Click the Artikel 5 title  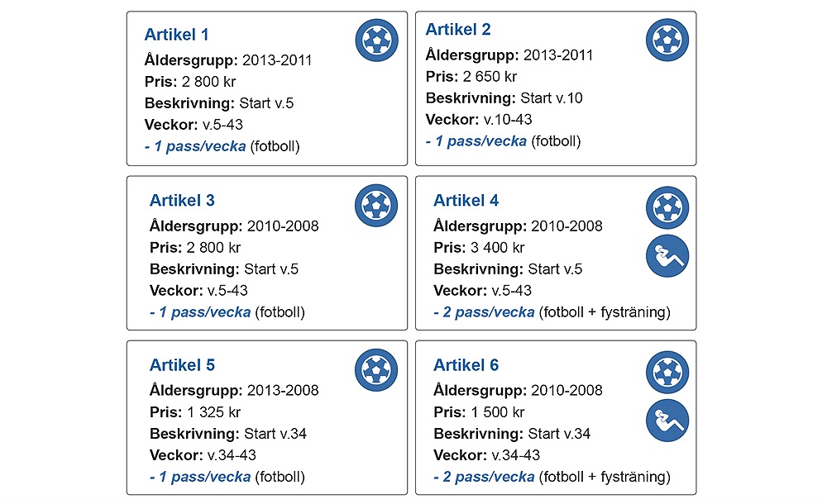coord(182,365)
